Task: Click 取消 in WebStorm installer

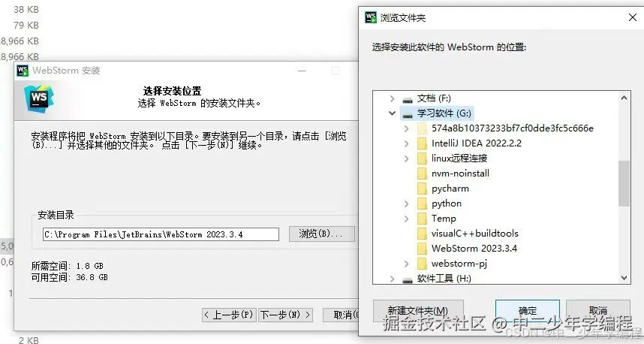Action: (x=341, y=315)
